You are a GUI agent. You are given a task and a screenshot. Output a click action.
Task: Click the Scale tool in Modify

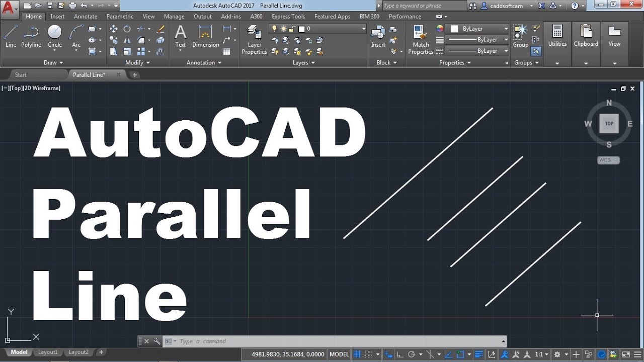pyautogui.click(x=127, y=51)
